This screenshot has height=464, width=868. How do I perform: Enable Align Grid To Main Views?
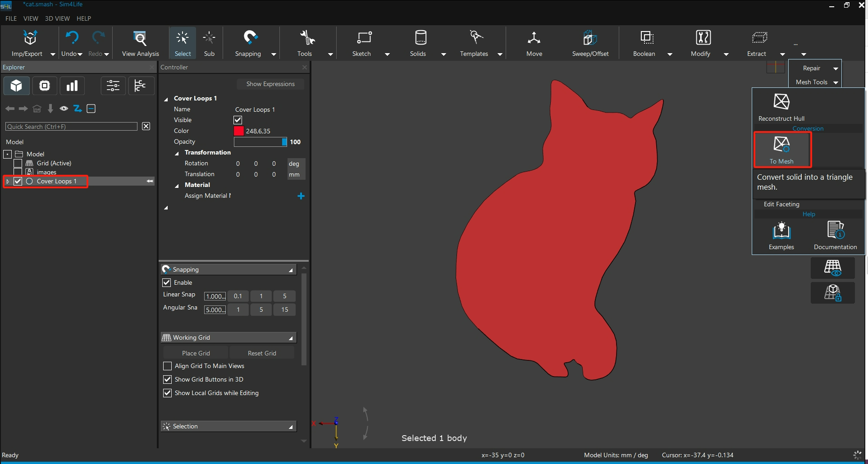click(x=168, y=366)
